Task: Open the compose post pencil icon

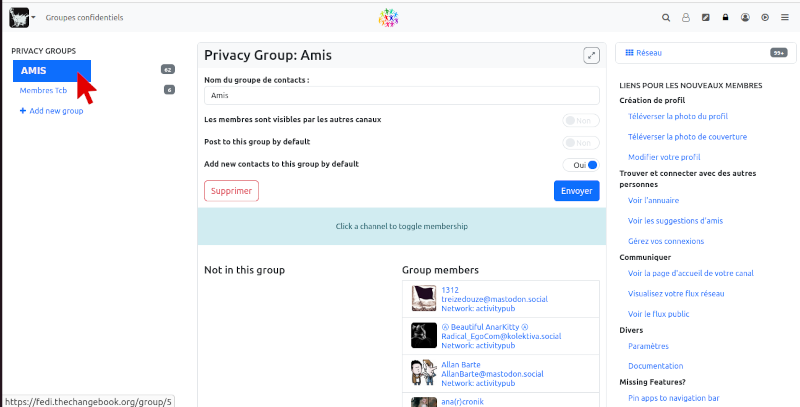Action: coord(706,17)
